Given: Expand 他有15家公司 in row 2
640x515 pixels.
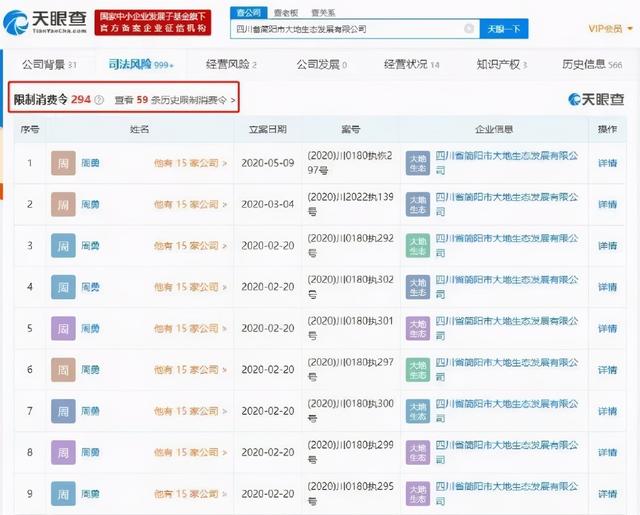Looking at the screenshot, I should click(x=190, y=204).
